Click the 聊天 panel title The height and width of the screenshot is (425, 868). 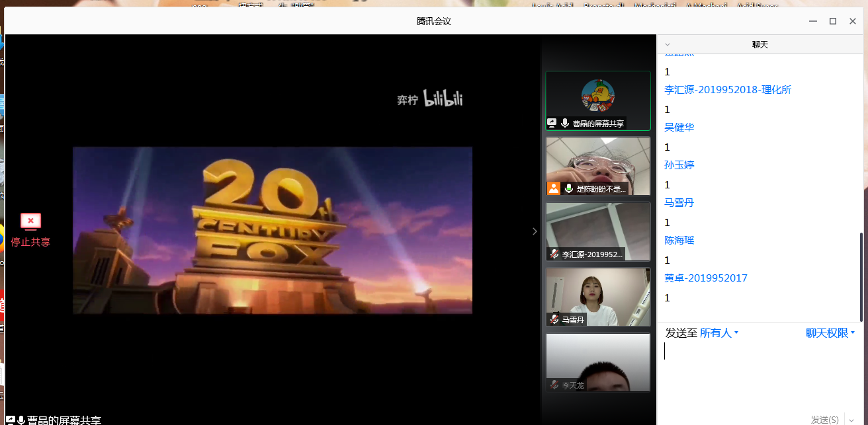760,45
